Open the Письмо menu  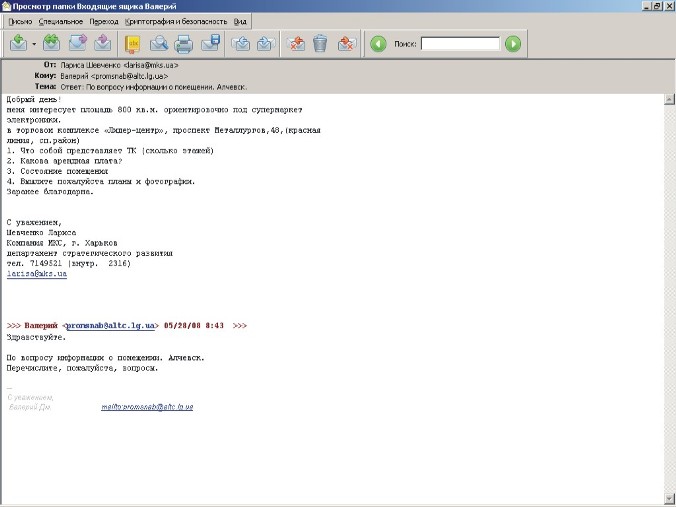pyautogui.click(x=20, y=22)
